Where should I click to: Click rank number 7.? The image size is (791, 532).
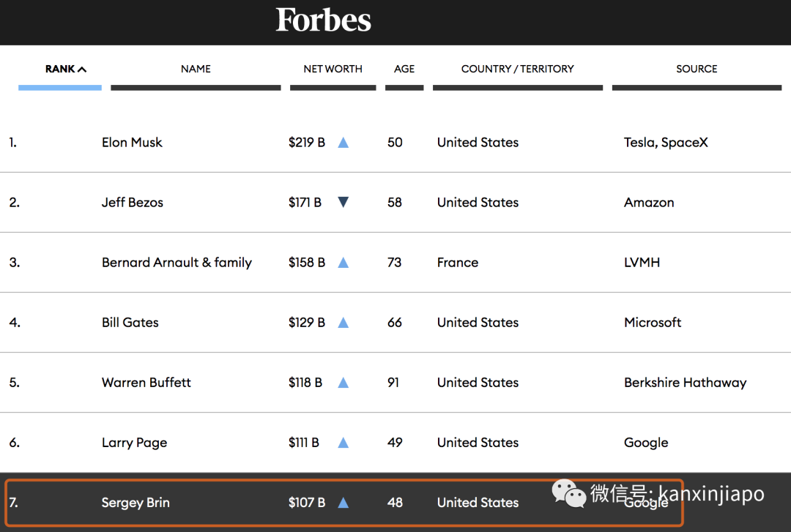[13, 502]
